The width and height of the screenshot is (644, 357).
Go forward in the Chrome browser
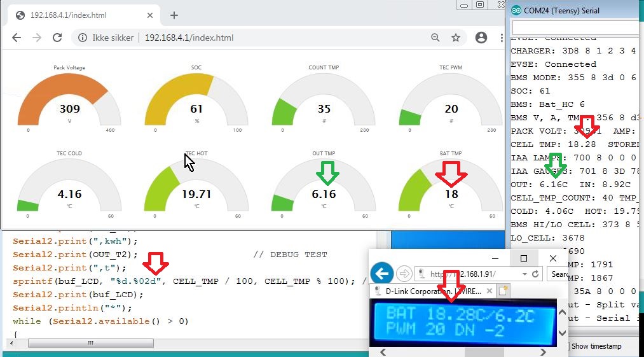coord(37,38)
